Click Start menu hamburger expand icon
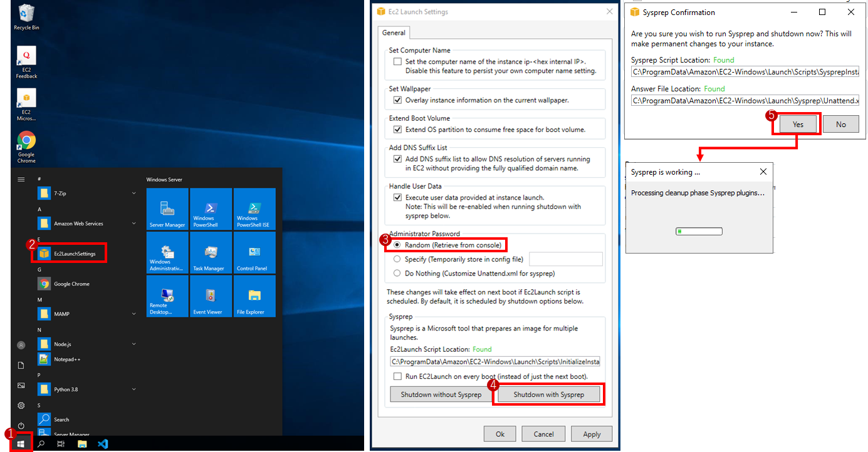Screen dimensions: 868x452 (21, 180)
